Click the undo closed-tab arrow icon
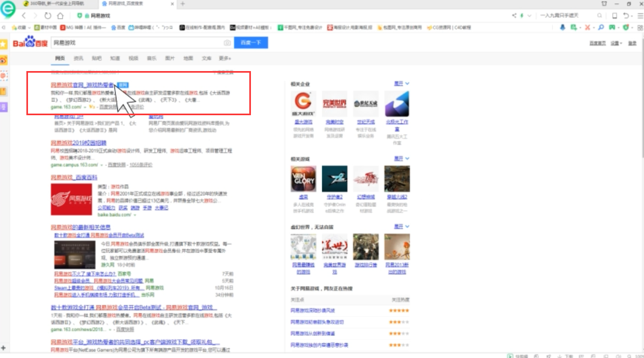Image resolution: width=644 pixels, height=358 pixels. (626, 16)
